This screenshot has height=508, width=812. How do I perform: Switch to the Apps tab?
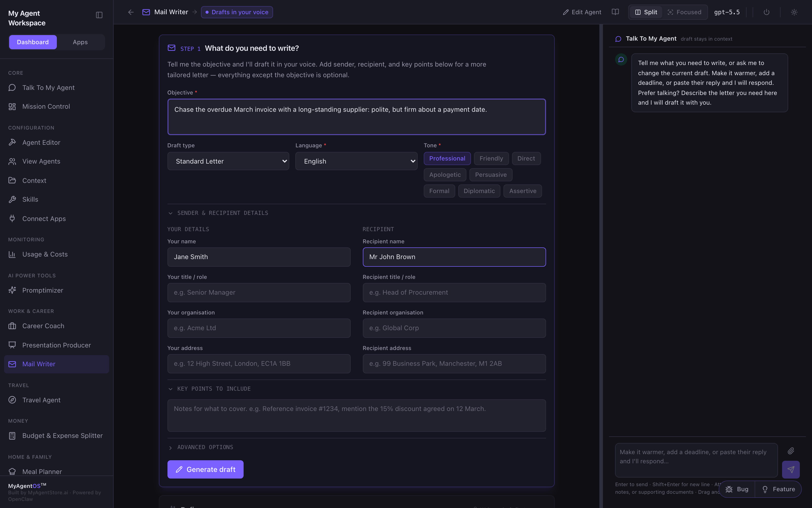click(80, 42)
